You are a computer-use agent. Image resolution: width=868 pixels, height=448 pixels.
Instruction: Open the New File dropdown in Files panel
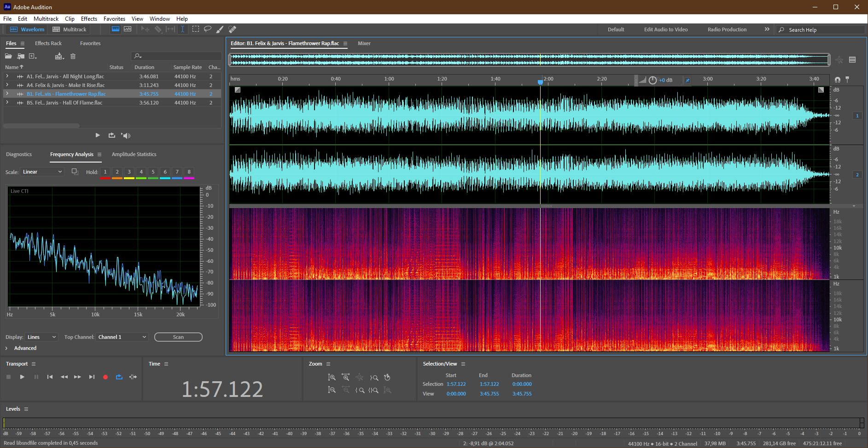pyautogui.click(x=33, y=56)
